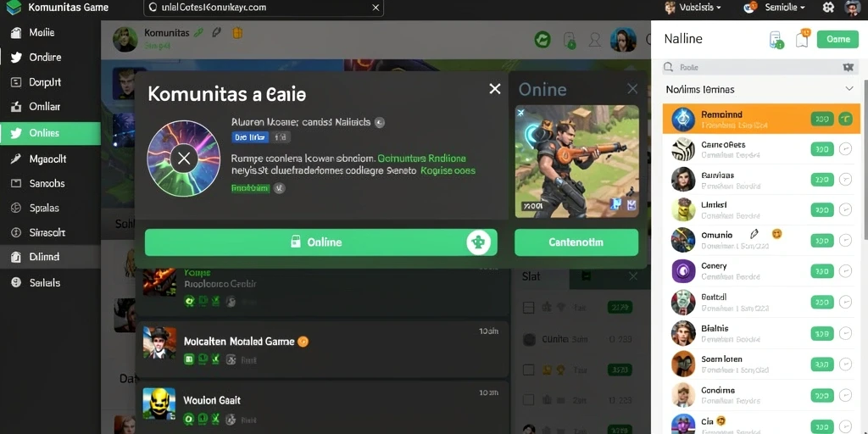Click the green Oame button
Image resolution: width=868 pixels, height=434 pixels.
pyautogui.click(x=837, y=39)
